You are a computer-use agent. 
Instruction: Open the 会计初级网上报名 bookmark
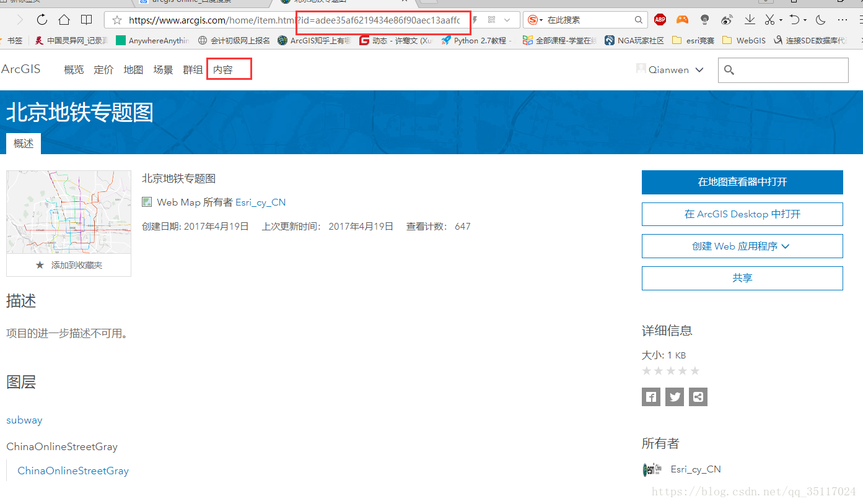coord(234,40)
